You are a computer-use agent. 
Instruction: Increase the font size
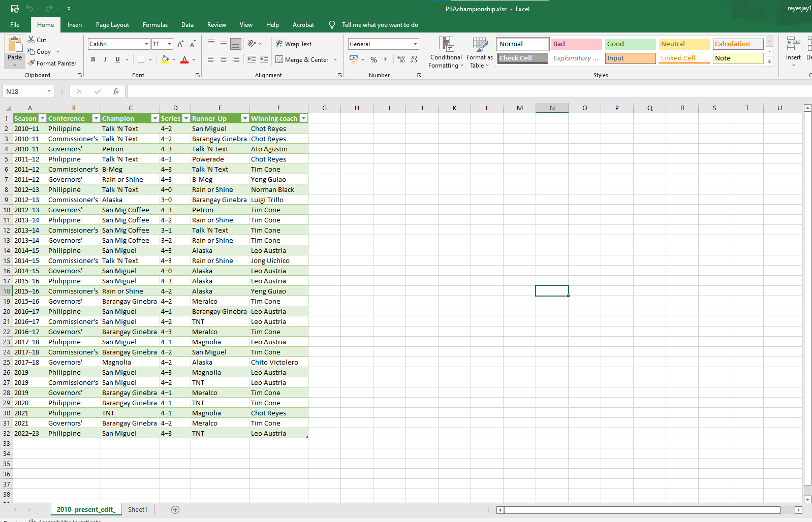180,44
